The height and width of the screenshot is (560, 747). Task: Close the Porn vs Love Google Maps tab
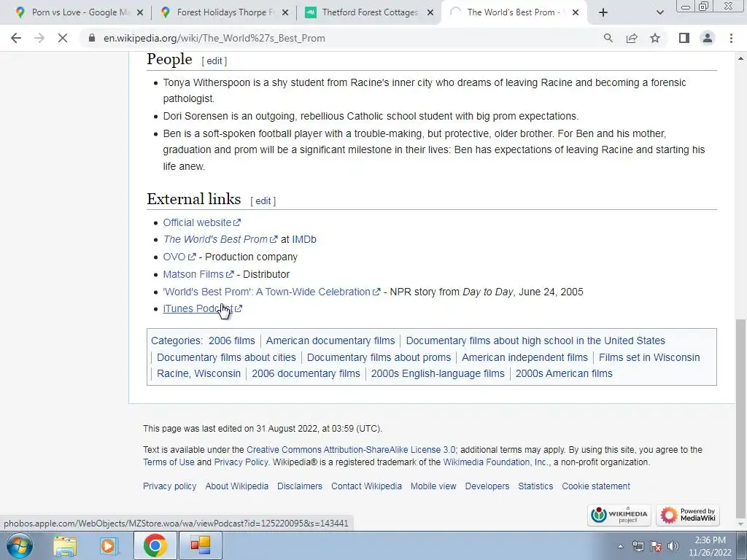pyautogui.click(x=140, y=13)
